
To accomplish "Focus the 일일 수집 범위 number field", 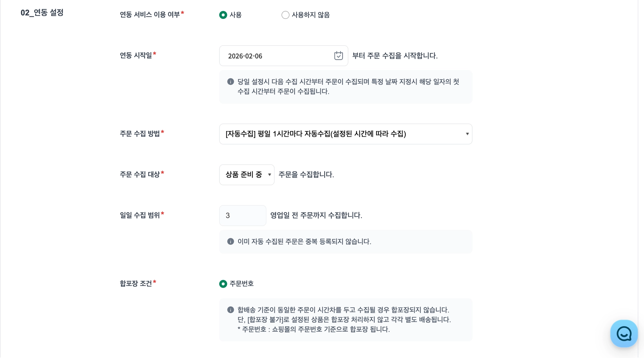I will pos(242,215).
